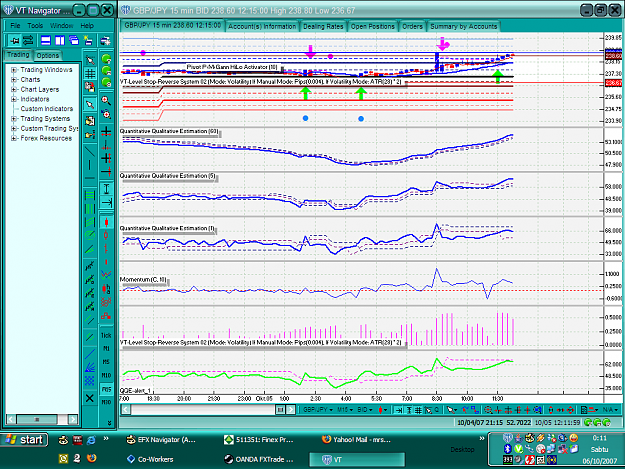Open Yahoo! Mail taskbar button
Screen dimensions: 625x469
357,440
